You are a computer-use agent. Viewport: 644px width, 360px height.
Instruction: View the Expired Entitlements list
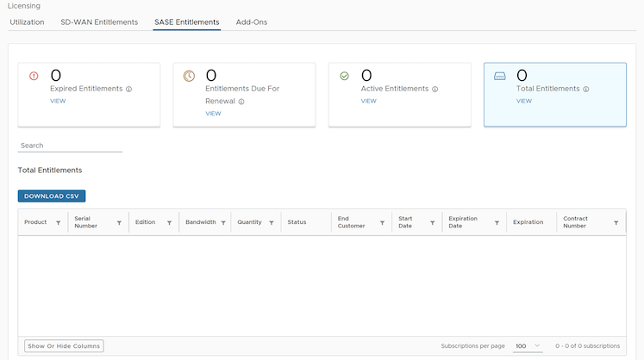click(x=58, y=101)
